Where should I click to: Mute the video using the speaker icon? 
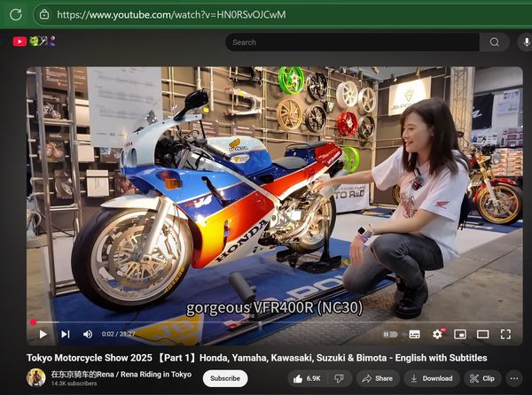(x=88, y=335)
